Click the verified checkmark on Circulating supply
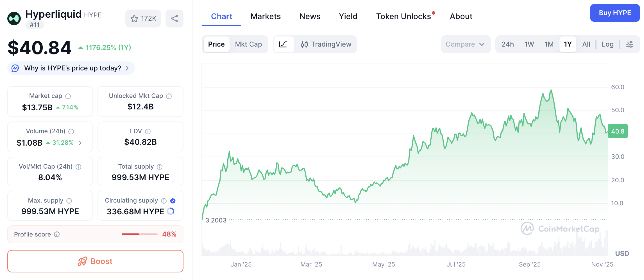Image resolution: width=644 pixels, height=280 pixels. pyautogui.click(x=173, y=201)
